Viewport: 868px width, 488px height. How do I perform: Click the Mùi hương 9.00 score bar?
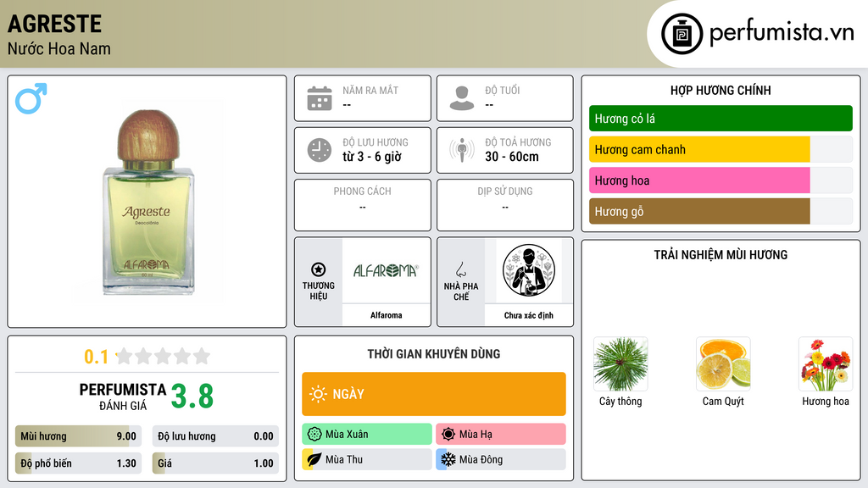pos(78,436)
